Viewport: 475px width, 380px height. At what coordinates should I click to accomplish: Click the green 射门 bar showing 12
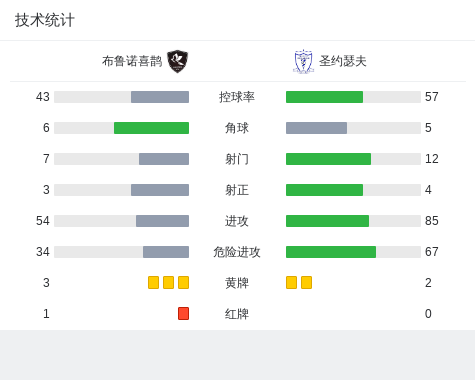point(328,159)
